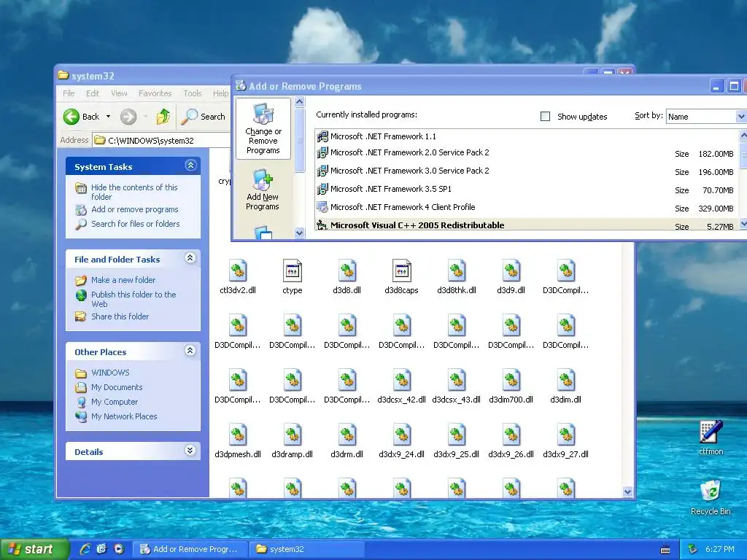Image resolution: width=747 pixels, height=560 pixels.
Task: Collapse the File and Folder Tasks panel
Action: pyautogui.click(x=190, y=258)
